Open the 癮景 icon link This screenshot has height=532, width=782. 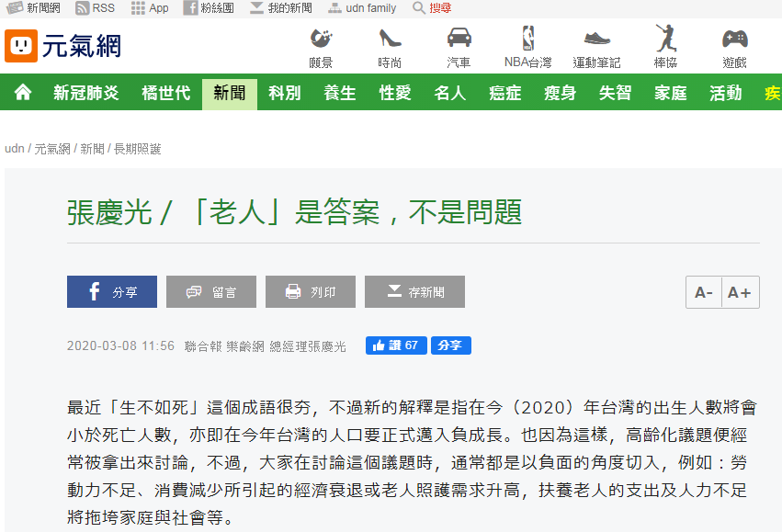pos(321,47)
